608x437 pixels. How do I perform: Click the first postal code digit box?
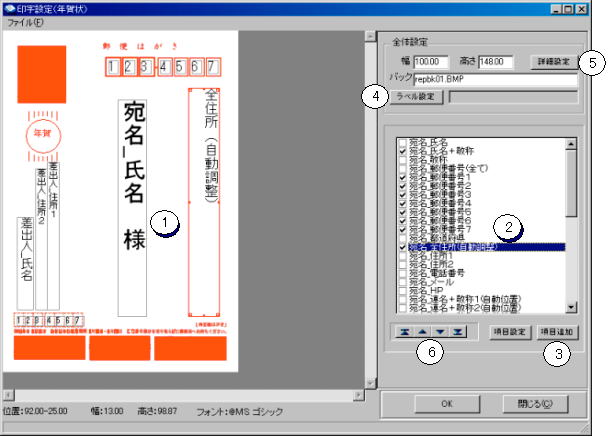pos(113,67)
